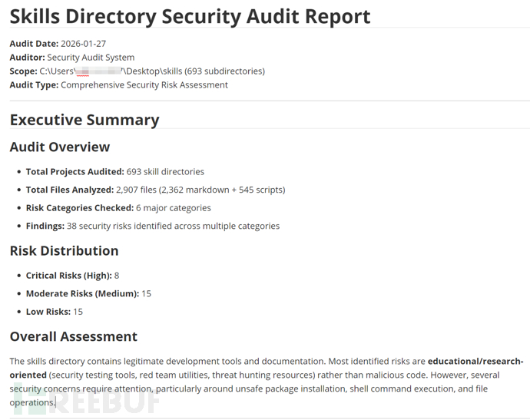
Task: Click the Low Risks bullet
Action: [x=54, y=312]
